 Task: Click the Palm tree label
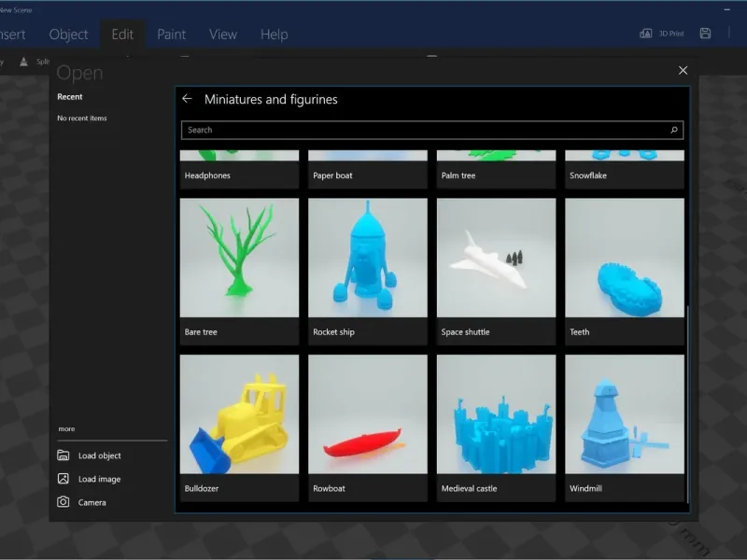pyautogui.click(x=458, y=175)
